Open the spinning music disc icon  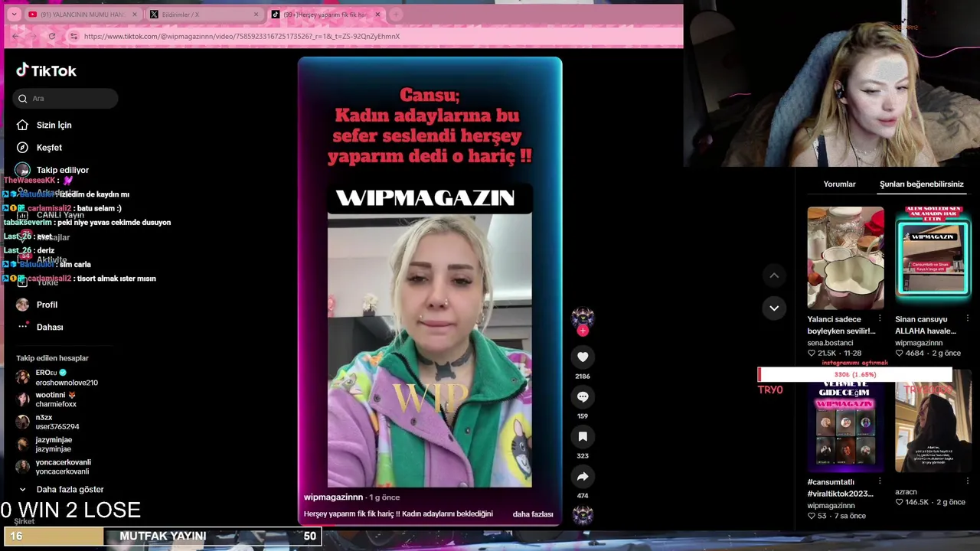583,514
